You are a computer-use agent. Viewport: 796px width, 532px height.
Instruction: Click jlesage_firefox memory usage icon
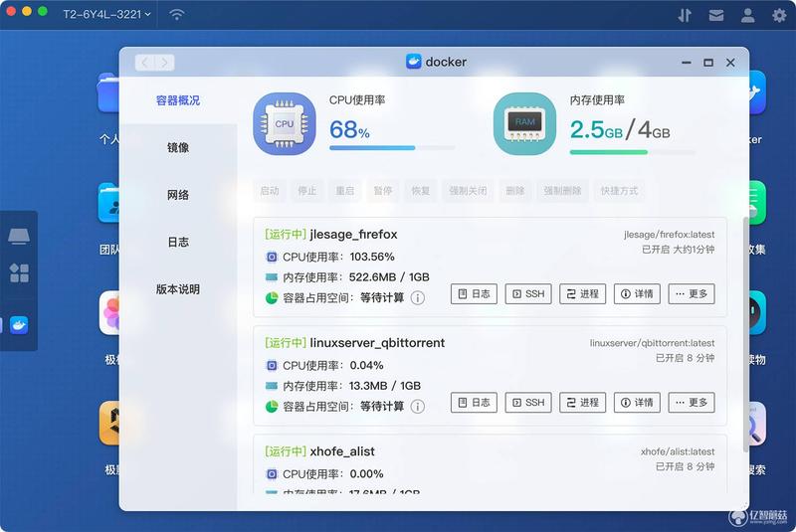tap(272, 276)
